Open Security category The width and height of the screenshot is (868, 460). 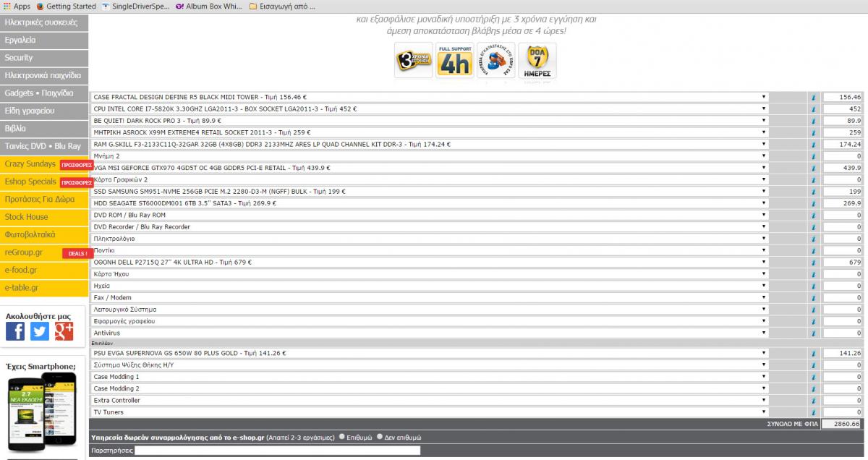tap(44, 58)
